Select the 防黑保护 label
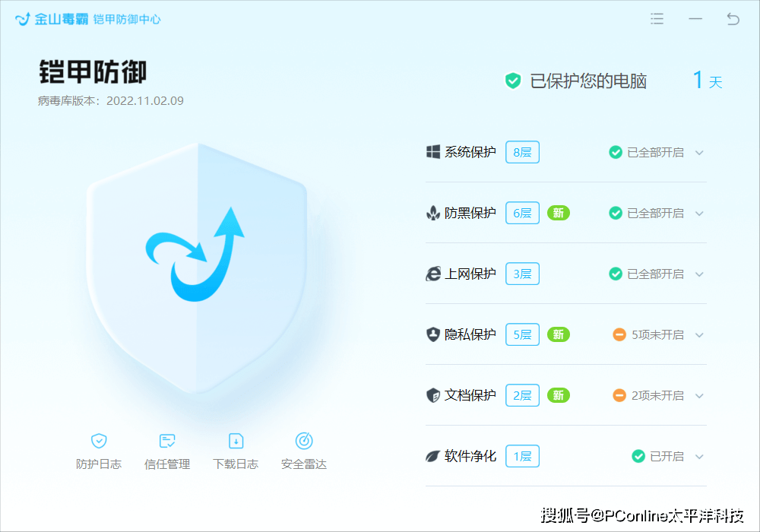 point(470,213)
